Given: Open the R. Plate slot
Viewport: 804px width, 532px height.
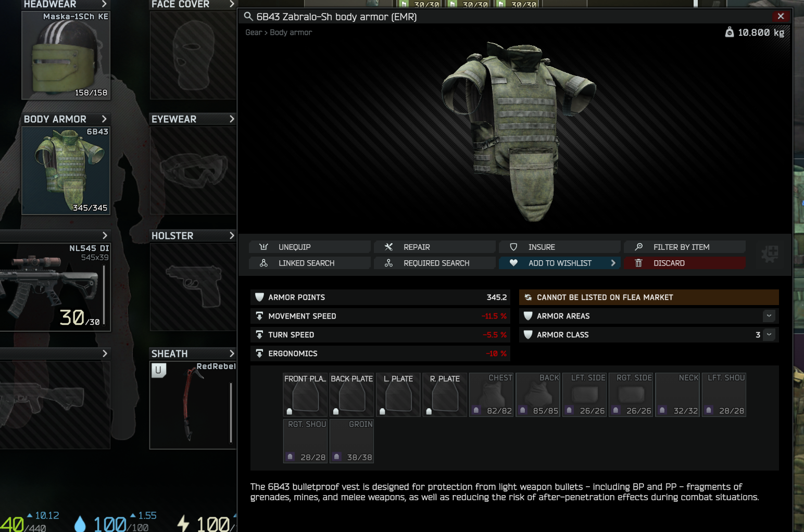Looking at the screenshot, I should tap(445, 395).
